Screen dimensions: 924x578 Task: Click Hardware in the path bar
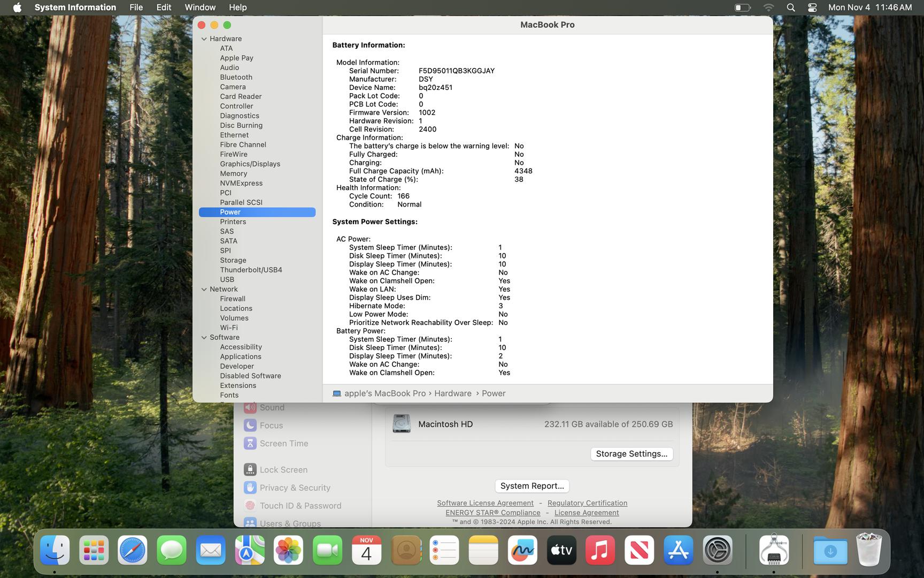point(453,393)
